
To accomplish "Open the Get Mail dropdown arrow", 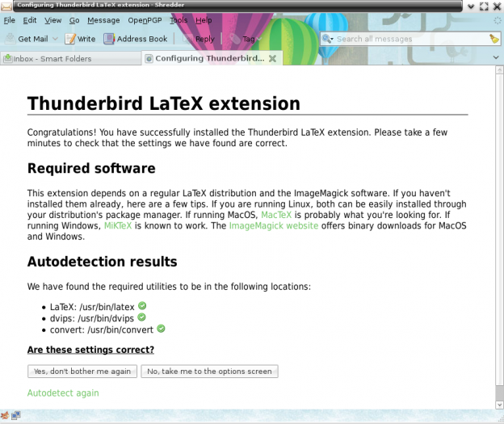I will point(55,39).
